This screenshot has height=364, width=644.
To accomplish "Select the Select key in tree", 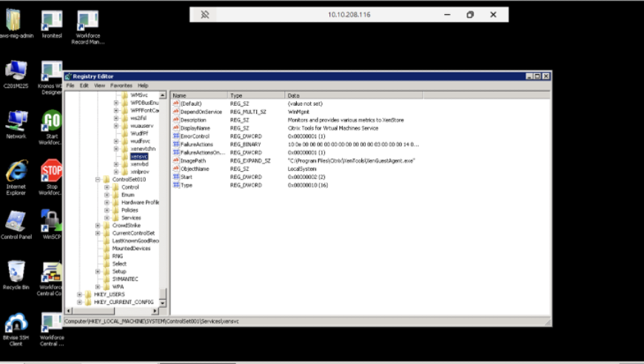I will (x=119, y=264).
